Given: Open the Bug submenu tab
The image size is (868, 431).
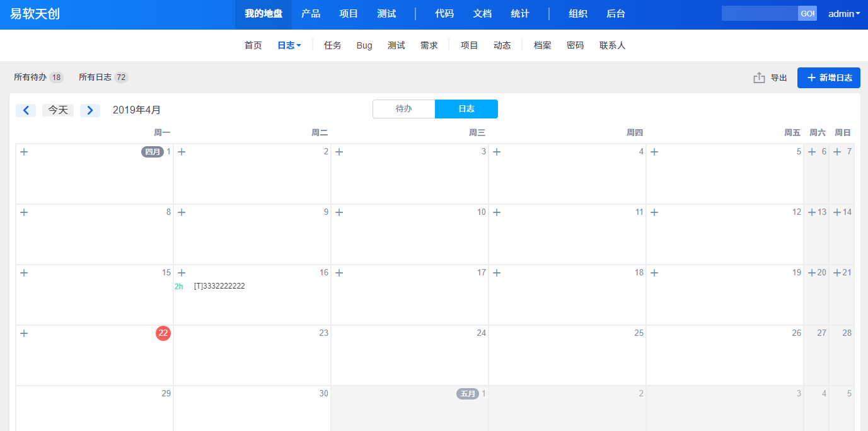Looking at the screenshot, I should [364, 45].
